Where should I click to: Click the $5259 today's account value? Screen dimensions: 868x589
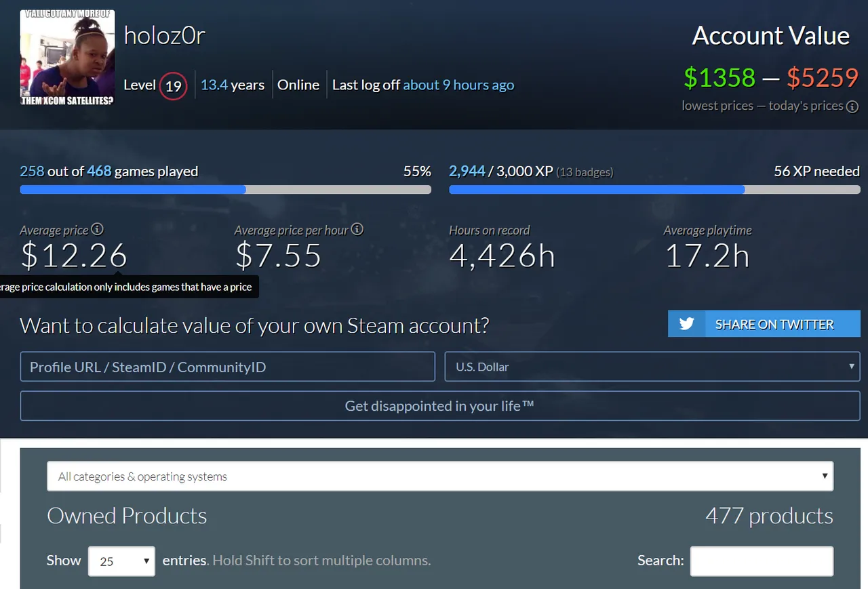[823, 78]
